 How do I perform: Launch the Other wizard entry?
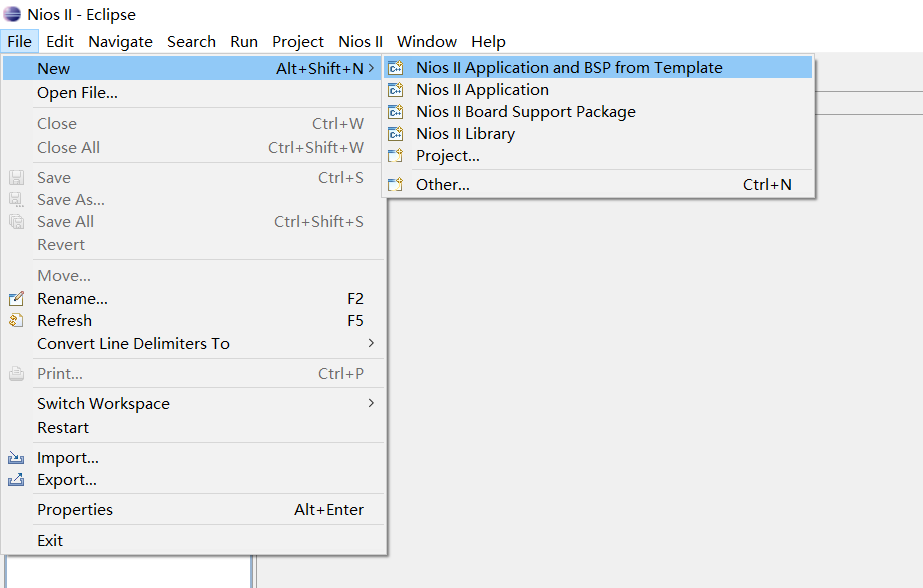443,184
